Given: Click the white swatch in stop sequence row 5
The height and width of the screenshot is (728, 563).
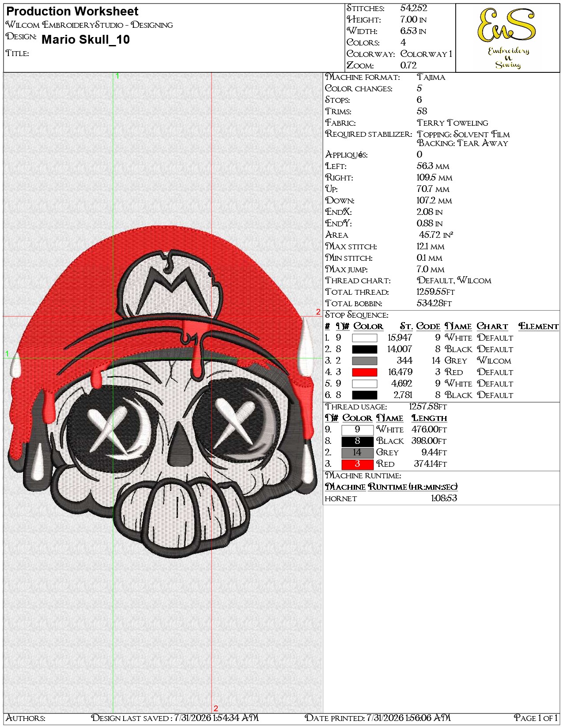Looking at the screenshot, I should tap(364, 384).
